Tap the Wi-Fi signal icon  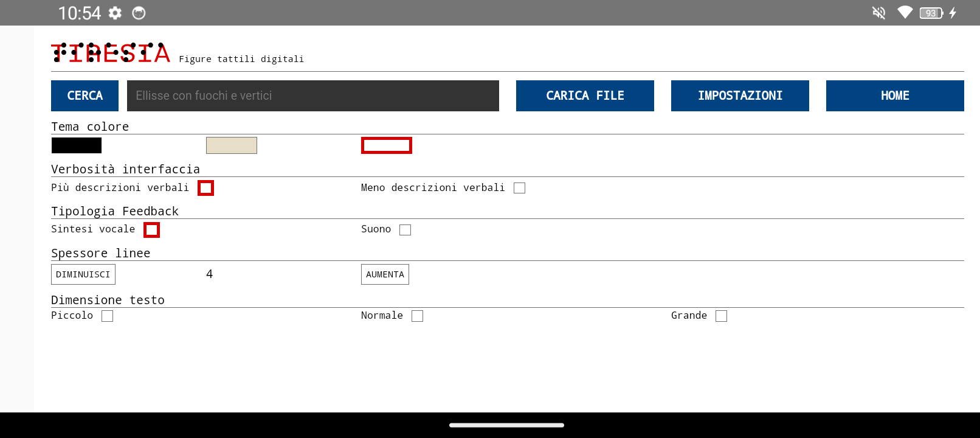tap(905, 13)
